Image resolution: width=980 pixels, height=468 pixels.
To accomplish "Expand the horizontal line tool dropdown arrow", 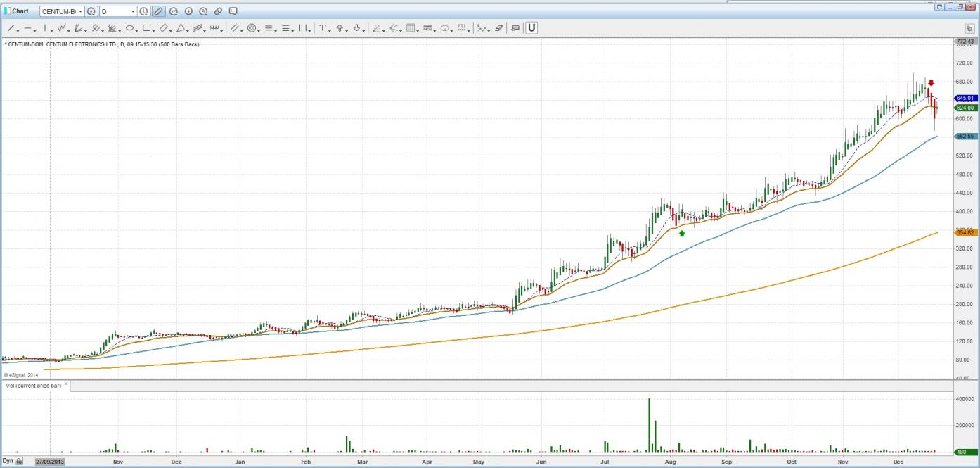I will point(35,30).
